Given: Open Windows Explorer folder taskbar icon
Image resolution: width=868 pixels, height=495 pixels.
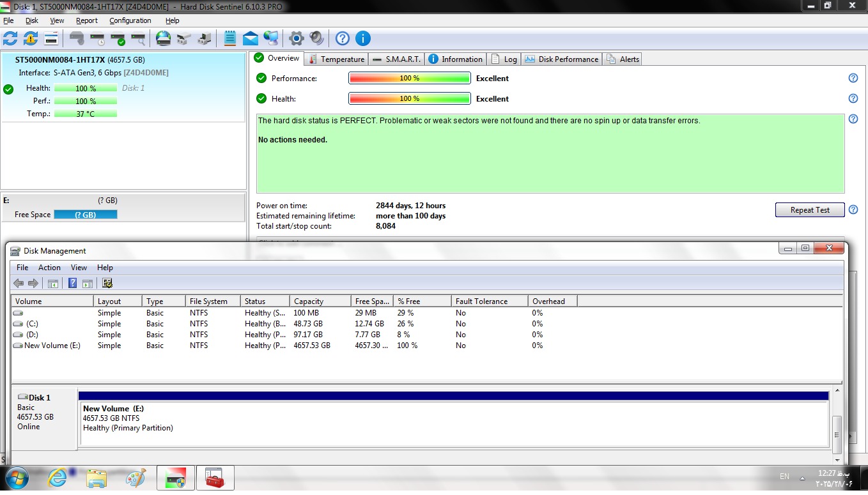Looking at the screenshot, I should [97, 478].
